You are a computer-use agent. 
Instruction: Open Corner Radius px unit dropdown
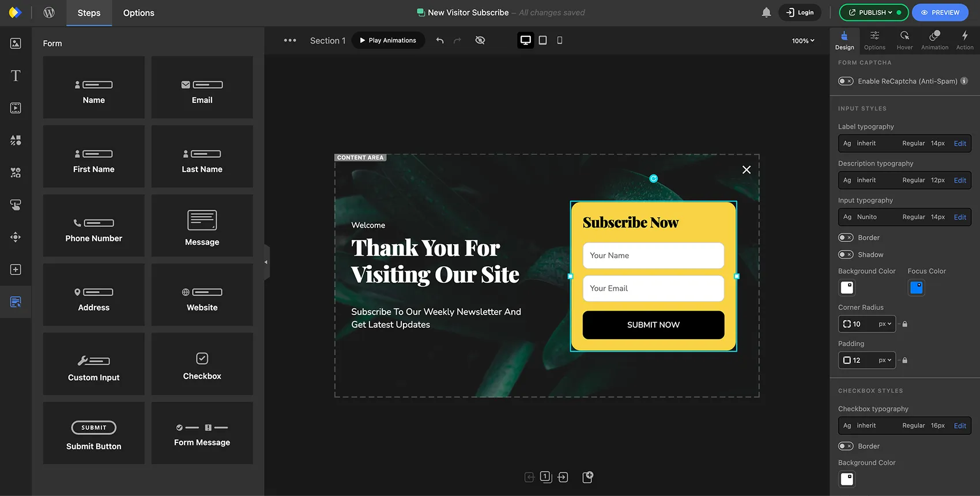885,324
